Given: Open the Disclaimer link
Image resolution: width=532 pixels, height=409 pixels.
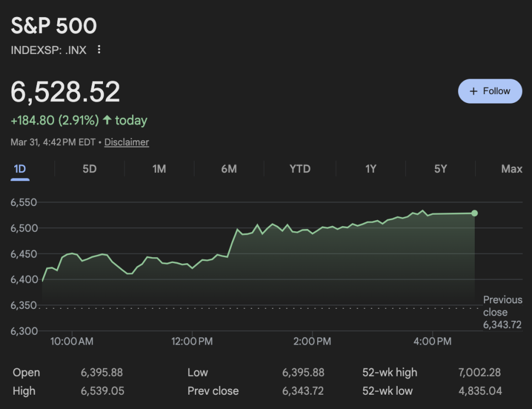Looking at the screenshot, I should tap(127, 142).
